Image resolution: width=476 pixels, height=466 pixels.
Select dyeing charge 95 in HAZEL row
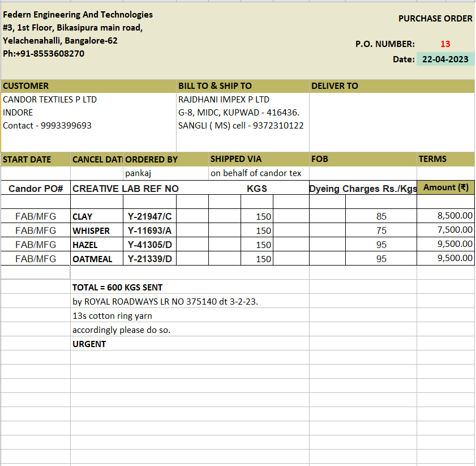tap(381, 245)
